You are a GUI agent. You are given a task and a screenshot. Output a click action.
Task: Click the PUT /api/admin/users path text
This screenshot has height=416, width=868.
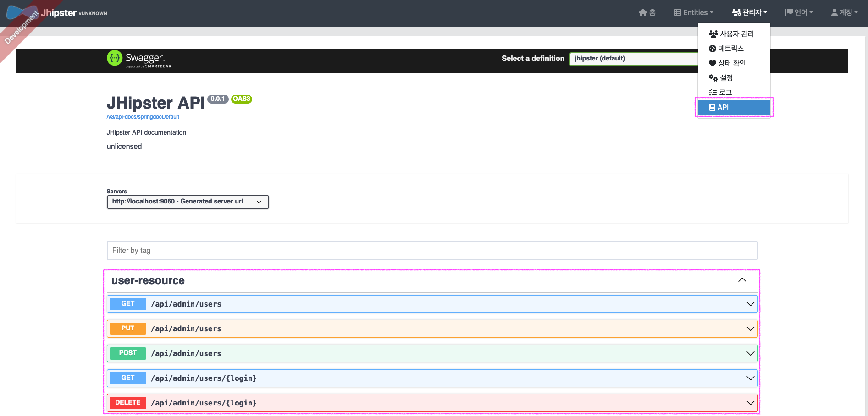coord(186,329)
